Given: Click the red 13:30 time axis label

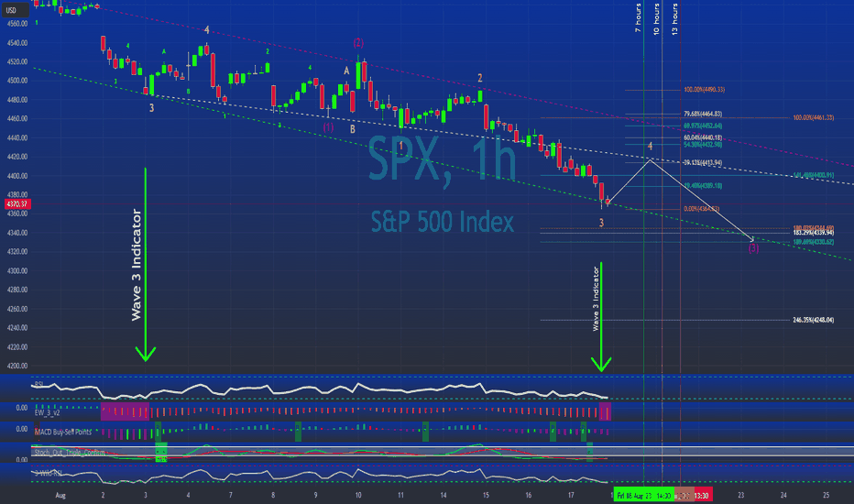Looking at the screenshot, I should (x=702, y=495).
